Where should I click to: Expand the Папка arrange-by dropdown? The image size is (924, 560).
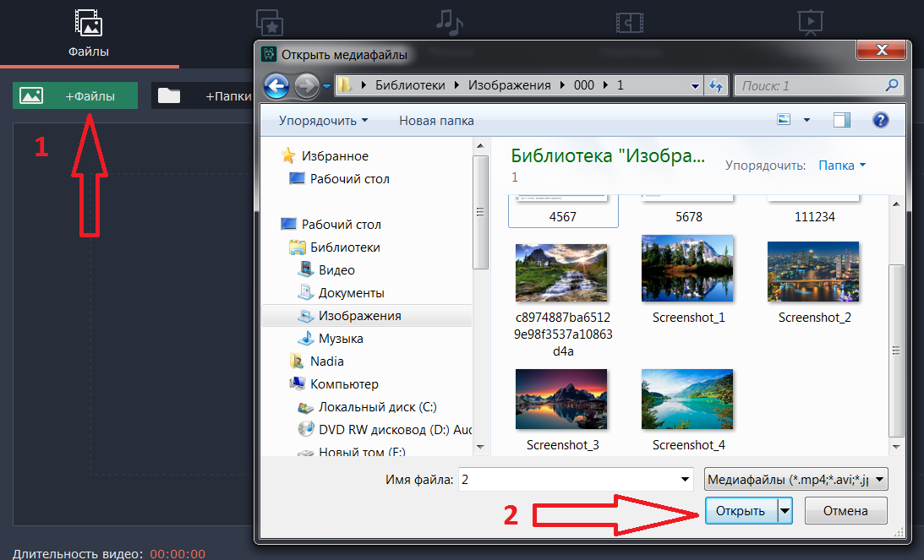[x=842, y=166]
